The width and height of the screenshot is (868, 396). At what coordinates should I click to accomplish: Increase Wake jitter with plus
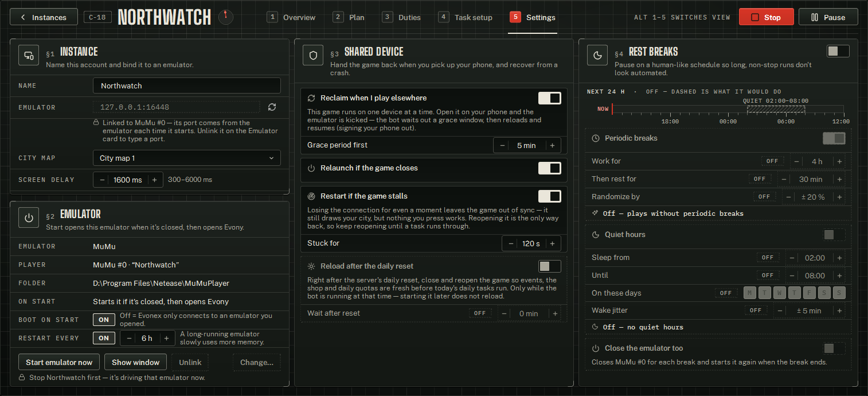pyautogui.click(x=839, y=310)
